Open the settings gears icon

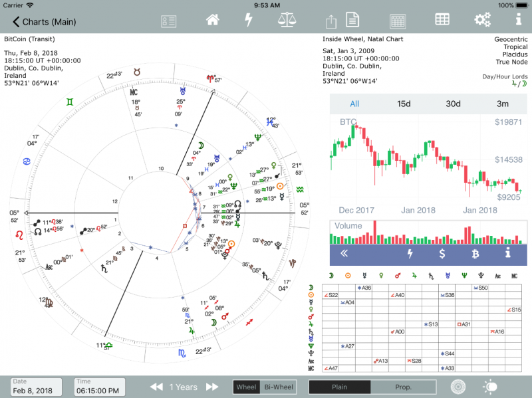(481, 21)
